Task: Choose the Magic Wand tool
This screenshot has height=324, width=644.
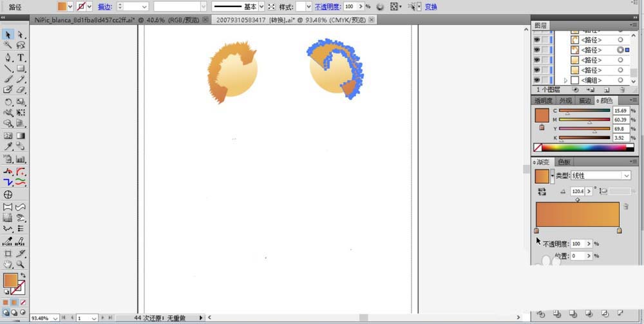Action: 8,45
